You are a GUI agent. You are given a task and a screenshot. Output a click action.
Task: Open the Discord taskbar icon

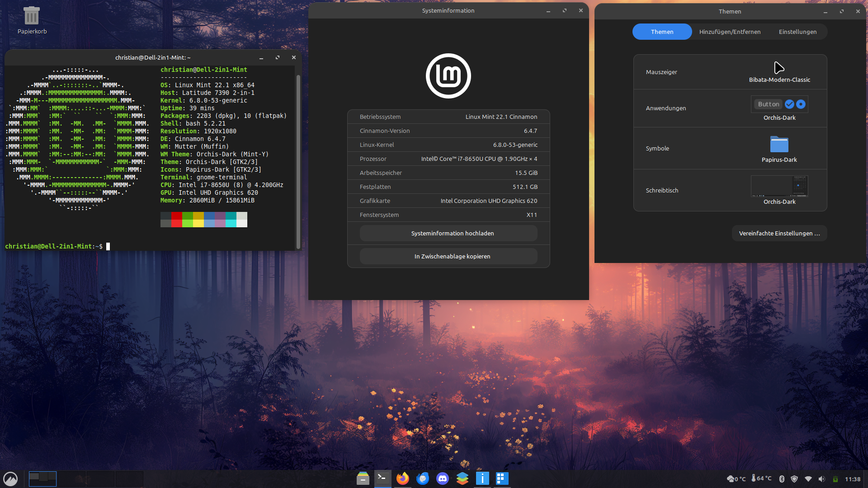(x=443, y=479)
